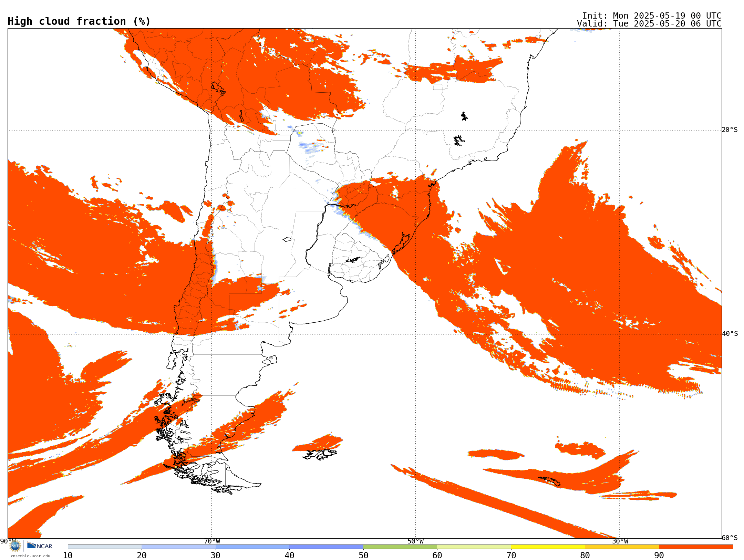Click the 90°W longitude label

tap(8, 541)
